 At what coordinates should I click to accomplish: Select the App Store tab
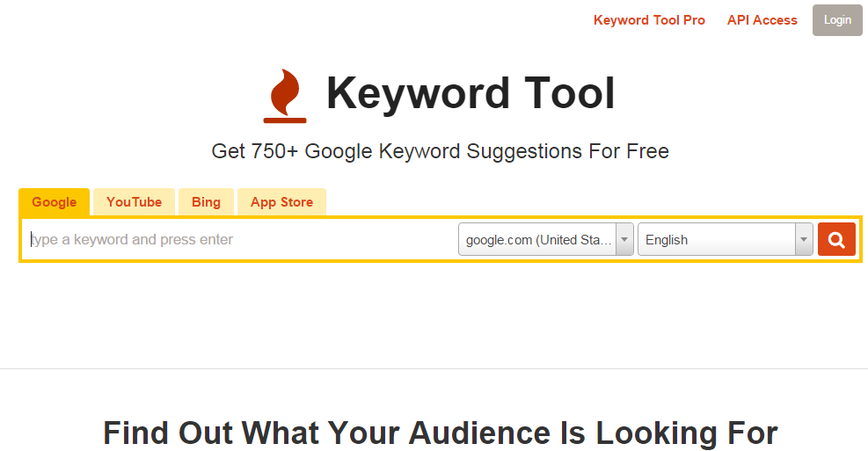[281, 202]
